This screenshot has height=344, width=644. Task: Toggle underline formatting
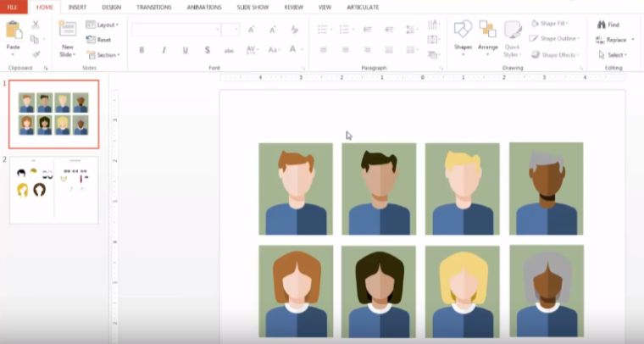(185, 50)
